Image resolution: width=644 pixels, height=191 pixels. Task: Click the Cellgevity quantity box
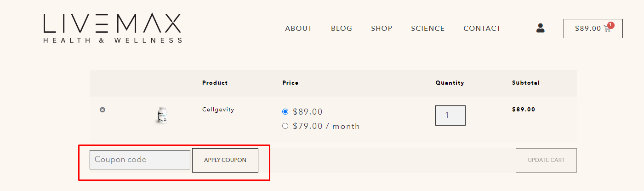(450, 116)
